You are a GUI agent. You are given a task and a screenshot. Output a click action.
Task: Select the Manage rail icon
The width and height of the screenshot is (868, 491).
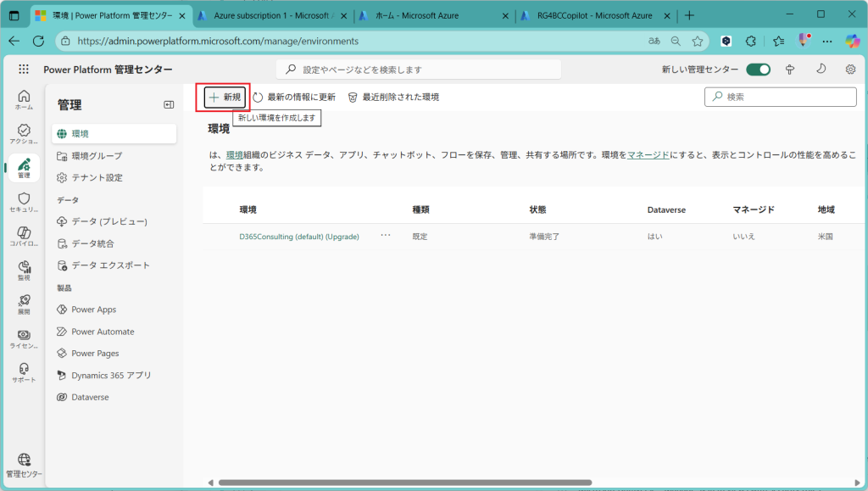(x=24, y=168)
